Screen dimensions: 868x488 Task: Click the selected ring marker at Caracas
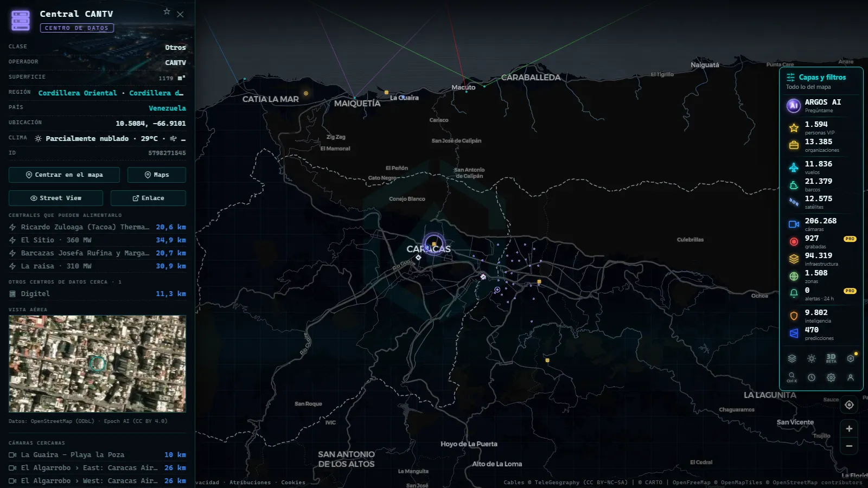[434, 244]
